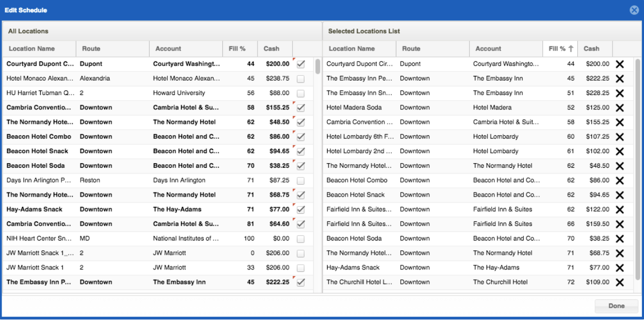Viewport: 644px width, 320px height.
Task: Click 'Alexandria' route cell
Action: tap(95, 78)
